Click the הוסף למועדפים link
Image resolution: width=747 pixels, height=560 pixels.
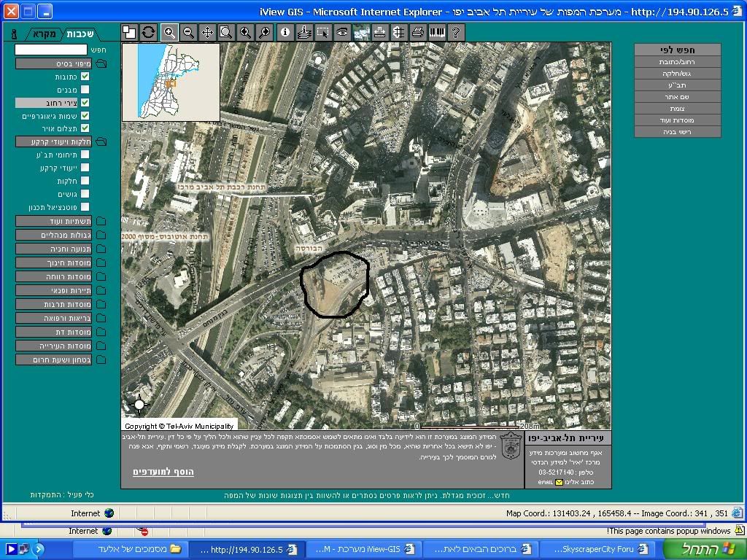tap(163, 472)
